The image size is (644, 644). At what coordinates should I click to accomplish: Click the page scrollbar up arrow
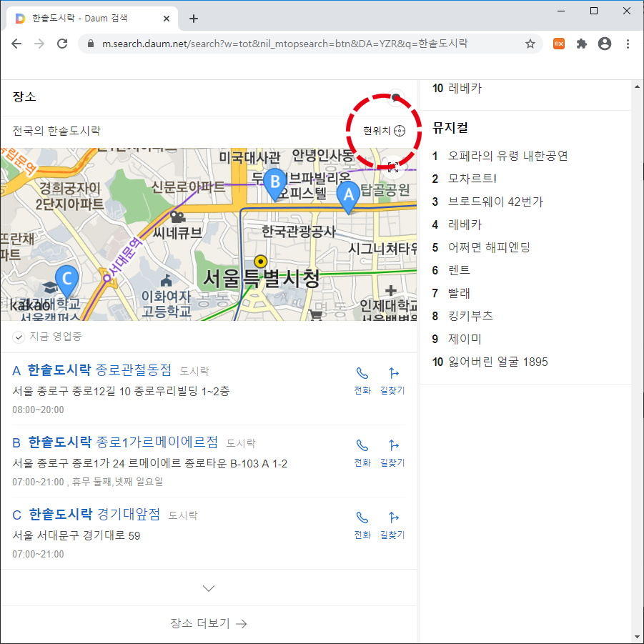tap(637, 86)
